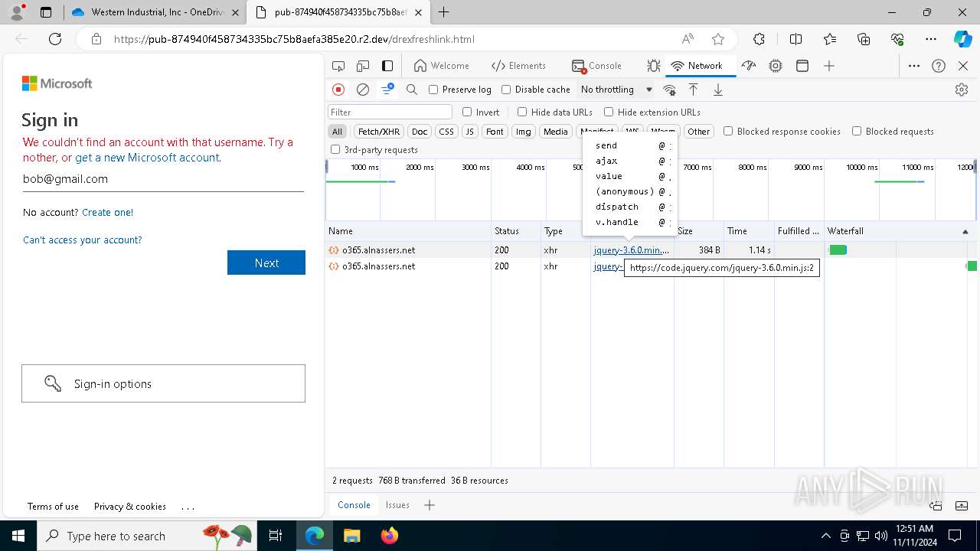
Task: Toggle device emulation icon
Action: 363,66
